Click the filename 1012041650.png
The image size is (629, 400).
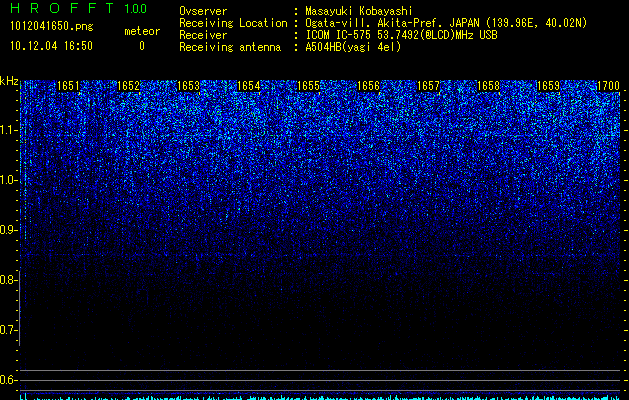pos(52,27)
